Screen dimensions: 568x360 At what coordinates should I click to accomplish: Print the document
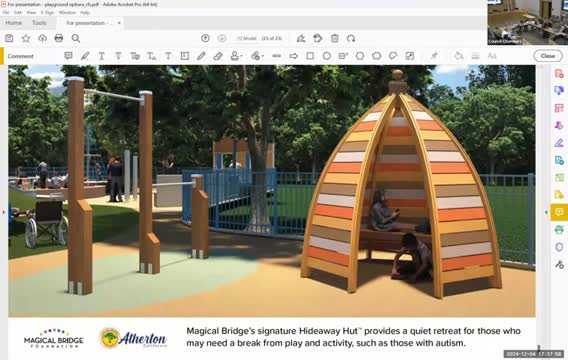tap(59, 38)
